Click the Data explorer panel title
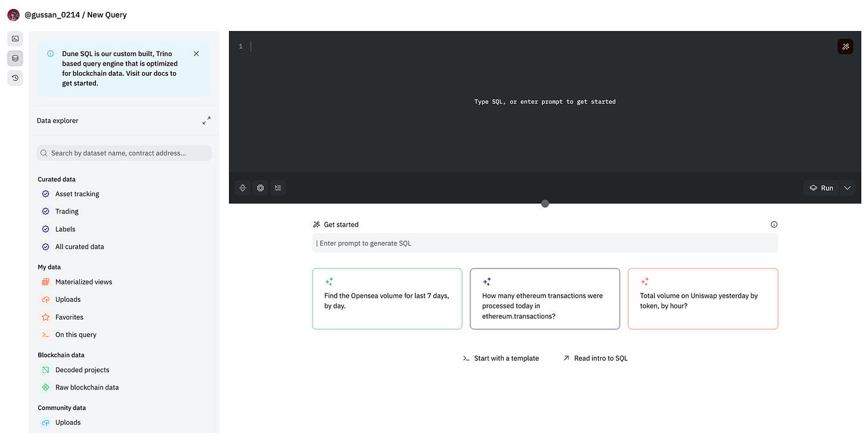The width and height of the screenshot is (868, 433). pyautogui.click(x=58, y=120)
